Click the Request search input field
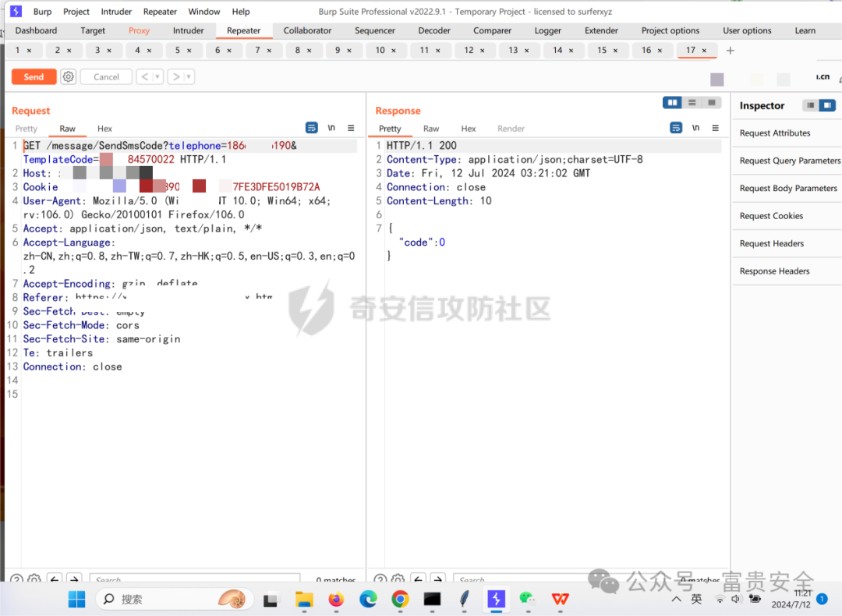The width and height of the screenshot is (842, 616). pos(194,579)
